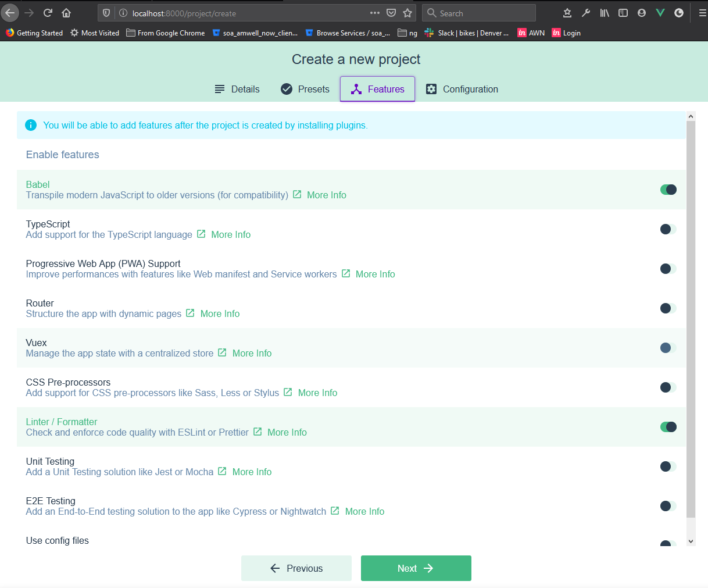Click the info icon in the features notice
The width and height of the screenshot is (708, 588).
[x=31, y=125]
